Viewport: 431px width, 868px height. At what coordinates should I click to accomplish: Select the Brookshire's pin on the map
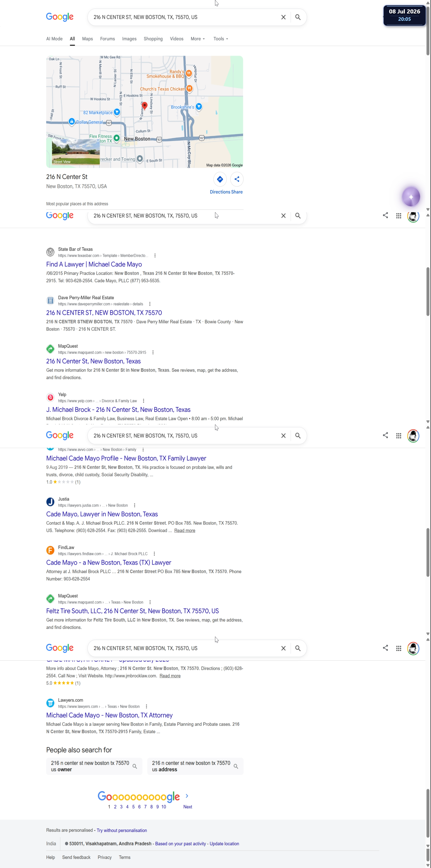[x=199, y=107]
